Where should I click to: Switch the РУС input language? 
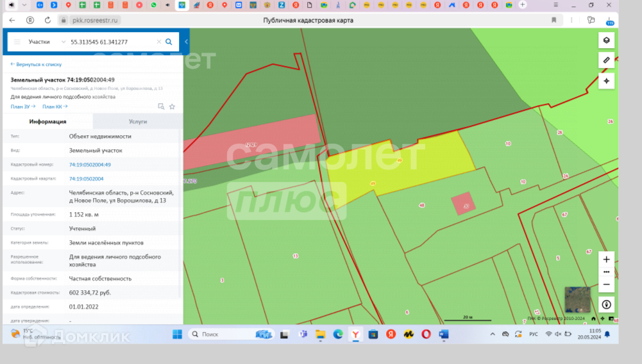(x=534, y=334)
